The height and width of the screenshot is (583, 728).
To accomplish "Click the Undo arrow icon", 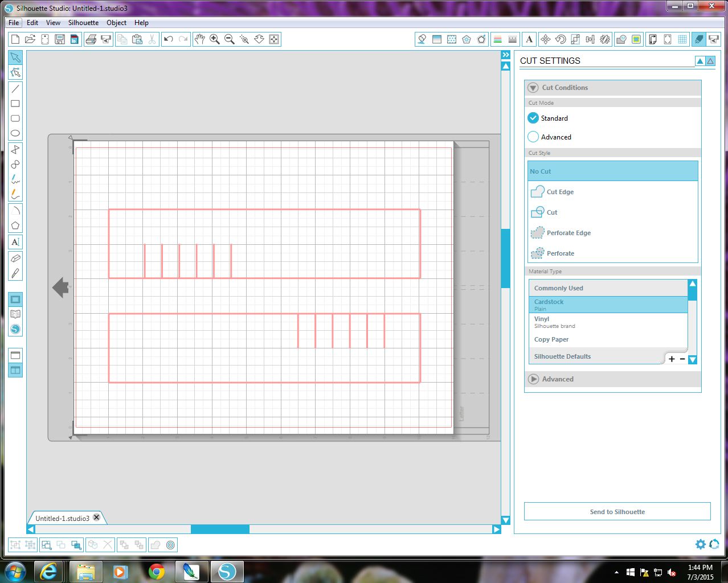I will coord(169,39).
